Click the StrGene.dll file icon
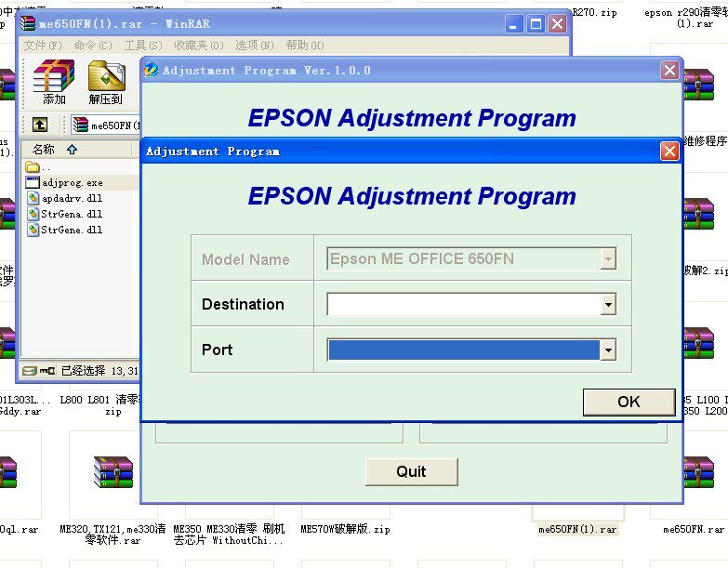 tap(33, 230)
